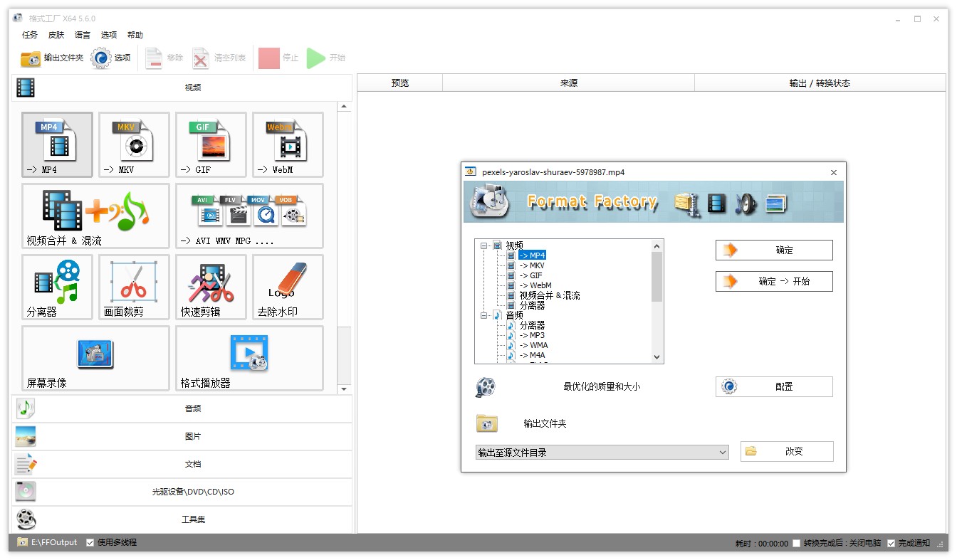Screen dimensions: 957x560
Task: Click the red 停止 toolbar button
Action: point(278,58)
